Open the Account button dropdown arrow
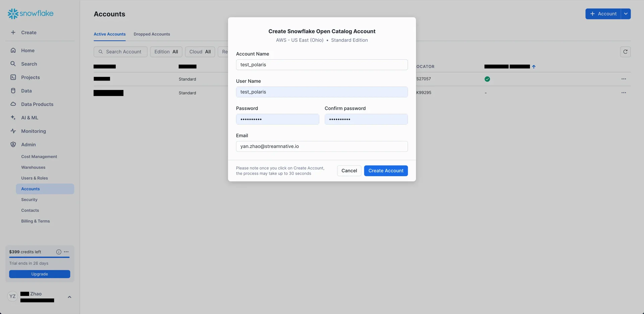Screen dimensions: 644x314 point(626,14)
